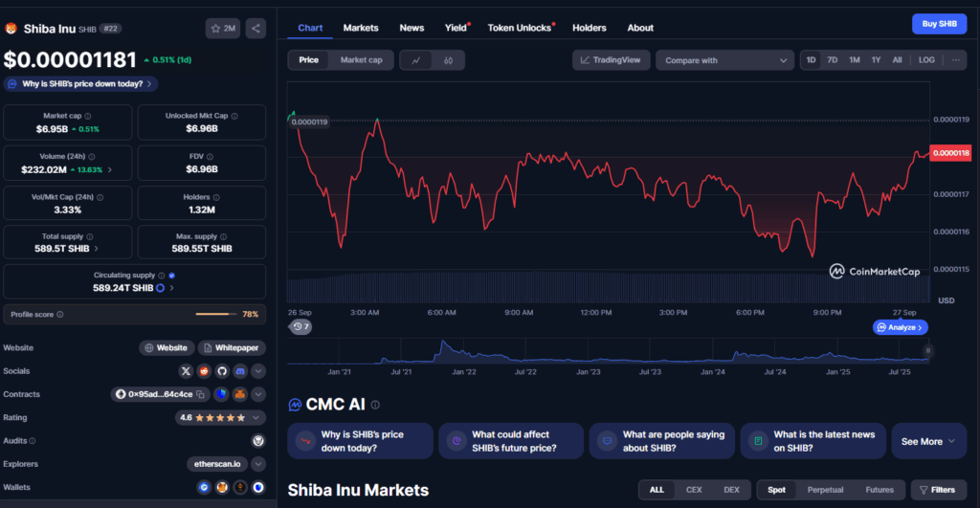Expand the Total supply details arrow
Image resolution: width=980 pixels, height=508 pixels.
point(97,249)
